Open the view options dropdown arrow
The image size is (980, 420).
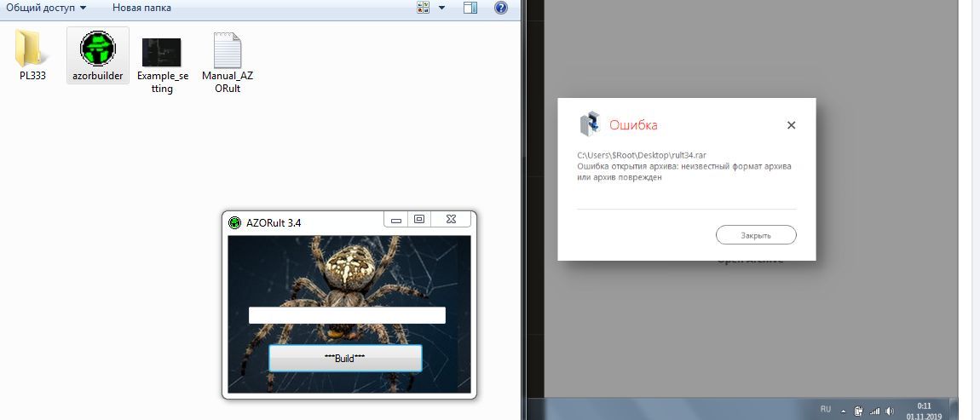(442, 8)
